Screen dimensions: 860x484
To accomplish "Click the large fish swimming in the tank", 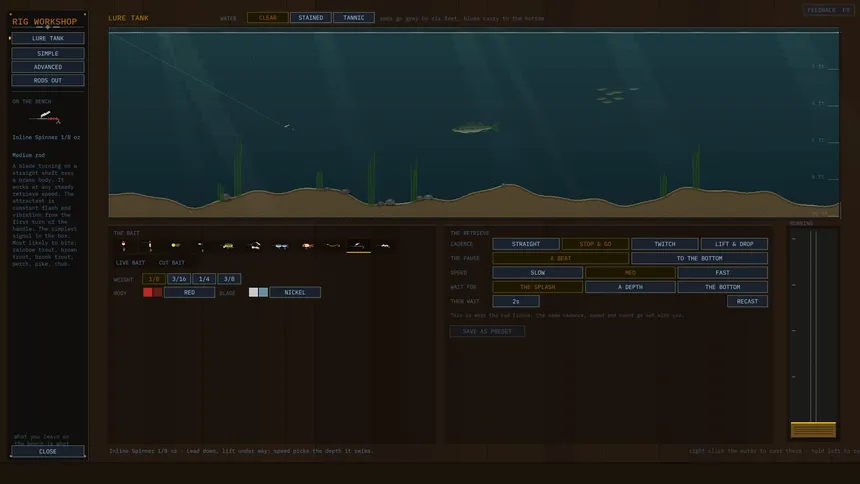I will [475, 128].
